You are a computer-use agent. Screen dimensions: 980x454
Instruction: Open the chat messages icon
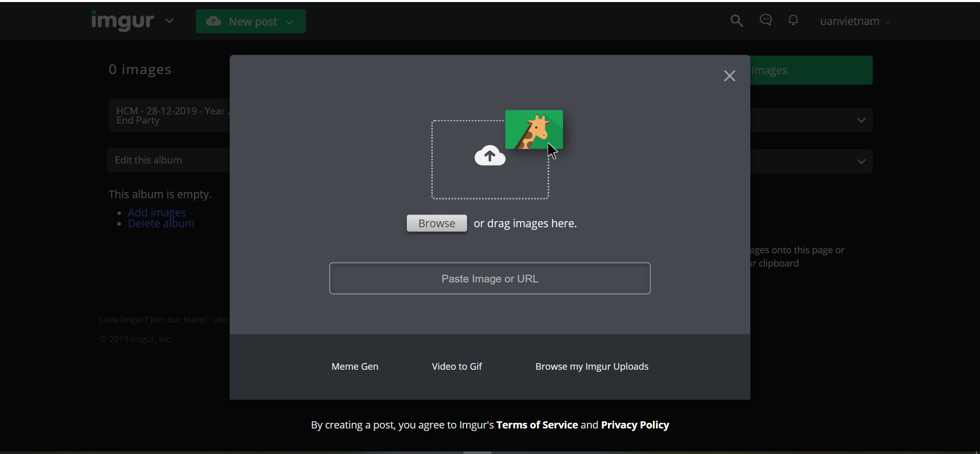tap(766, 20)
